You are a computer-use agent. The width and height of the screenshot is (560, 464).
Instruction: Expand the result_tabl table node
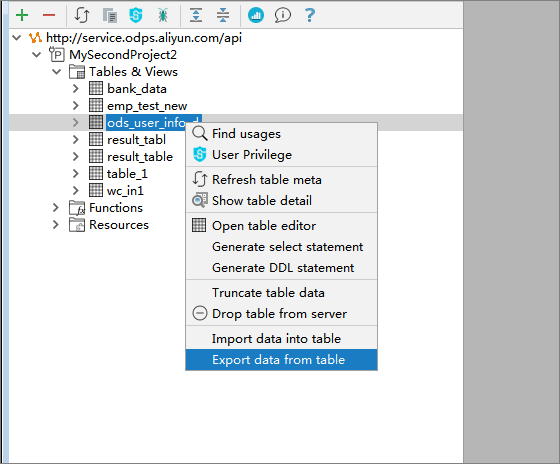[75, 139]
